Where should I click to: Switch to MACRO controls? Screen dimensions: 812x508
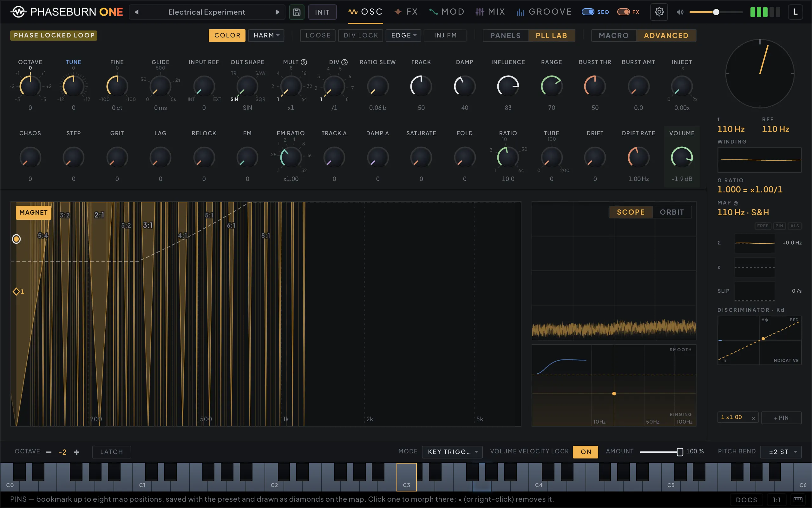click(x=614, y=36)
